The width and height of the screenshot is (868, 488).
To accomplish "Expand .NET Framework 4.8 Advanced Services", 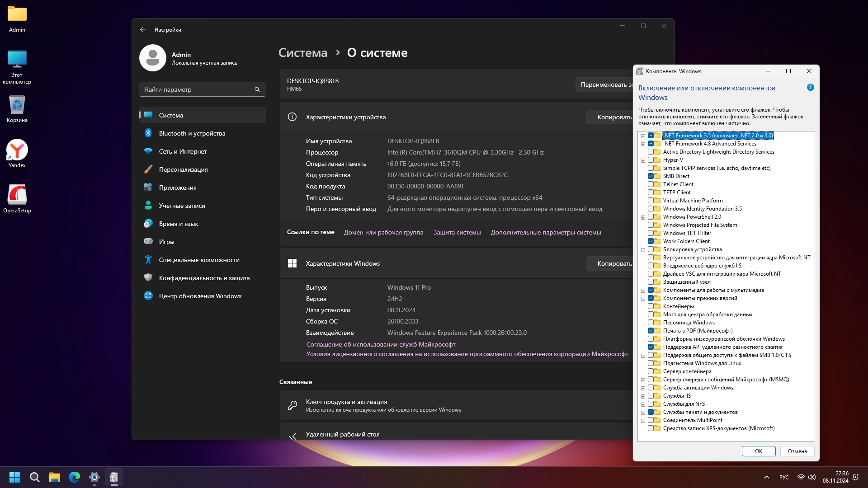I will point(643,144).
